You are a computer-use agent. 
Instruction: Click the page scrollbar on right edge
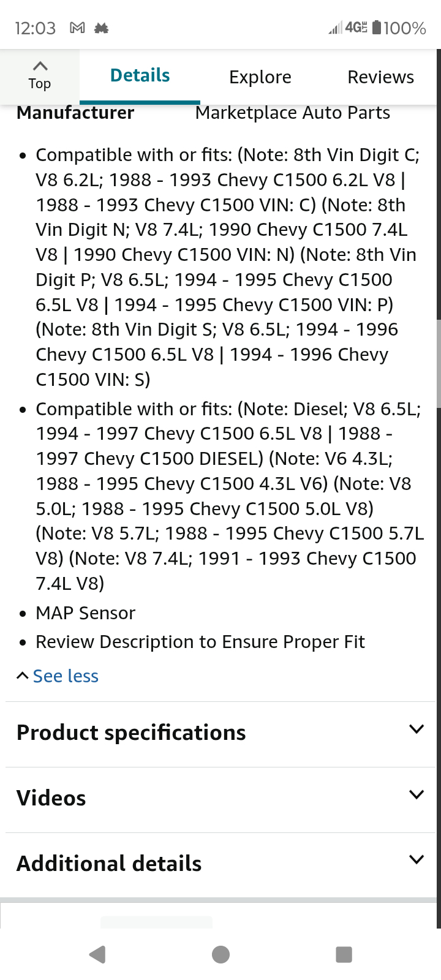point(438,363)
